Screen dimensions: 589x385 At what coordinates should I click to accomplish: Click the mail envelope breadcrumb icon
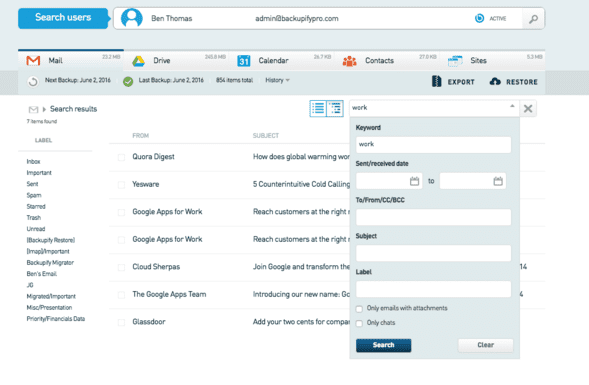[x=33, y=109]
